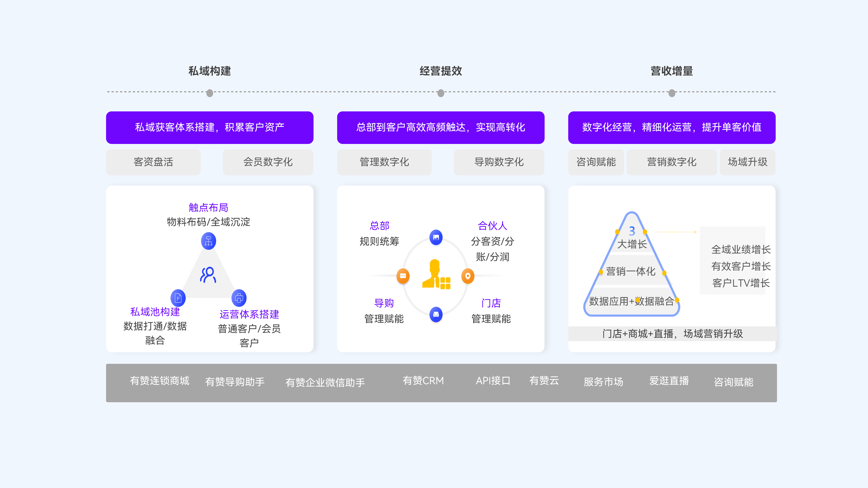Click 有赞连锁商城 in bottom bar
This screenshot has height=488, width=868.
(159, 381)
